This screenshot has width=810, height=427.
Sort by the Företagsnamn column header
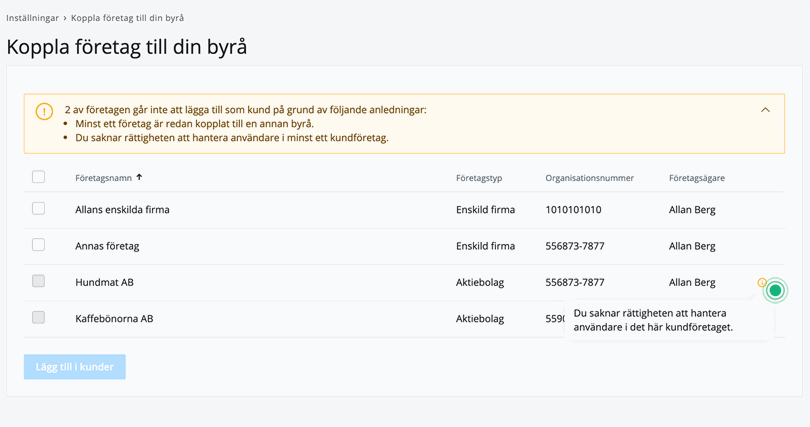103,178
